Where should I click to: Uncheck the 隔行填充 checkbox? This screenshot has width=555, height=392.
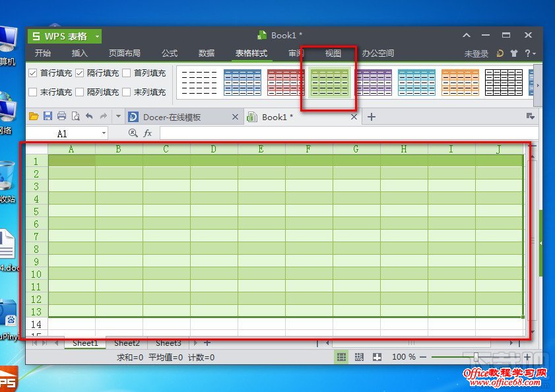click(x=80, y=73)
